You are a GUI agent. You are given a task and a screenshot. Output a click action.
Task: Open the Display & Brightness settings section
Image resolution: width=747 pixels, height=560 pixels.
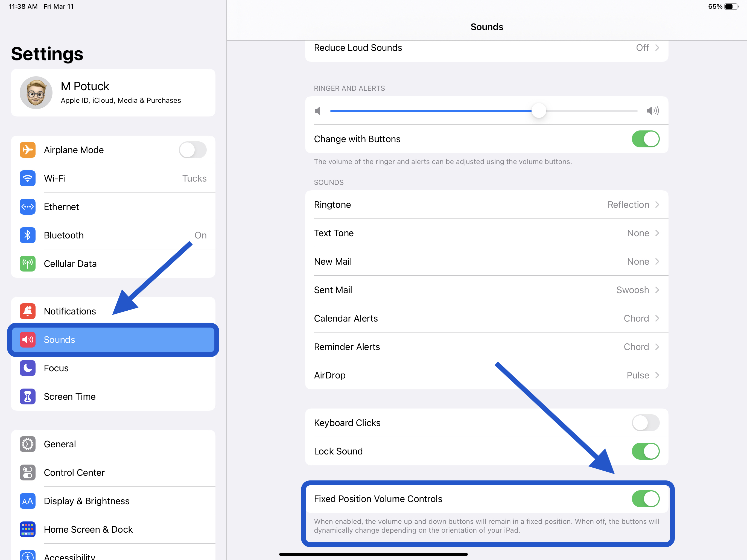[x=113, y=501]
